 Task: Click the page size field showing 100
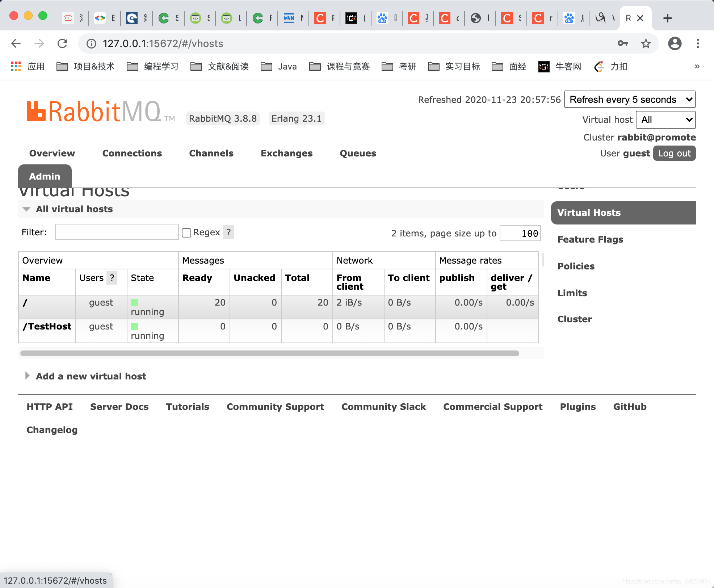tap(520, 233)
